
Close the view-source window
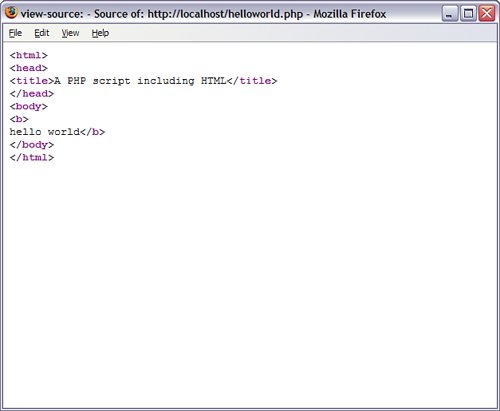(x=487, y=14)
